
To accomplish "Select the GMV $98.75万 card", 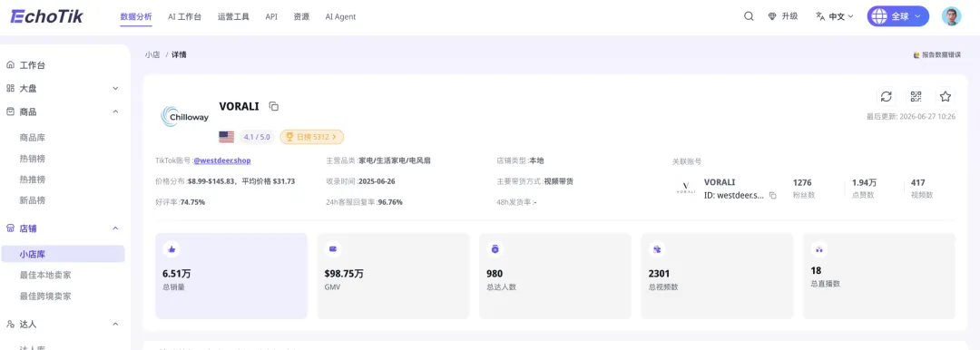I will click(x=393, y=276).
